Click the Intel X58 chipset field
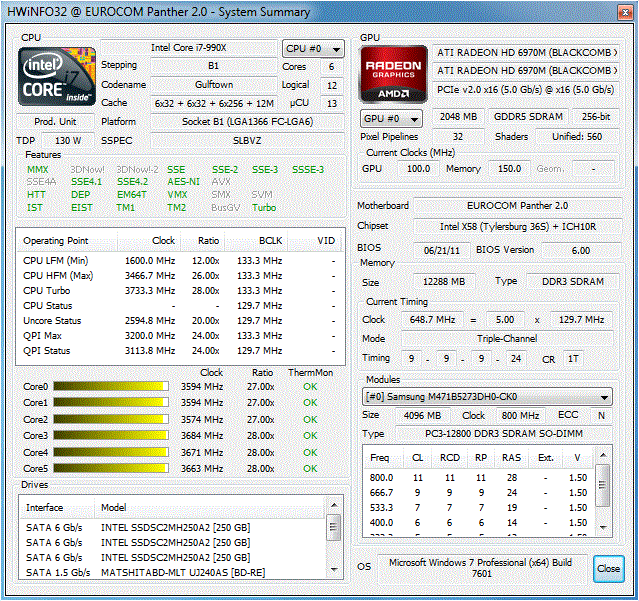Image resolution: width=639 pixels, height=601 pixels. pyautogui.click(x=518, y=227)
